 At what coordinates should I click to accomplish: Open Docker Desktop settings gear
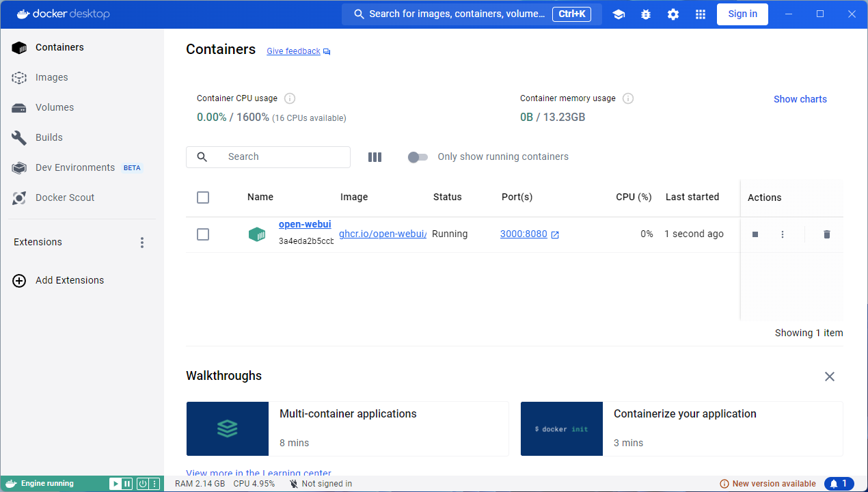673,14
